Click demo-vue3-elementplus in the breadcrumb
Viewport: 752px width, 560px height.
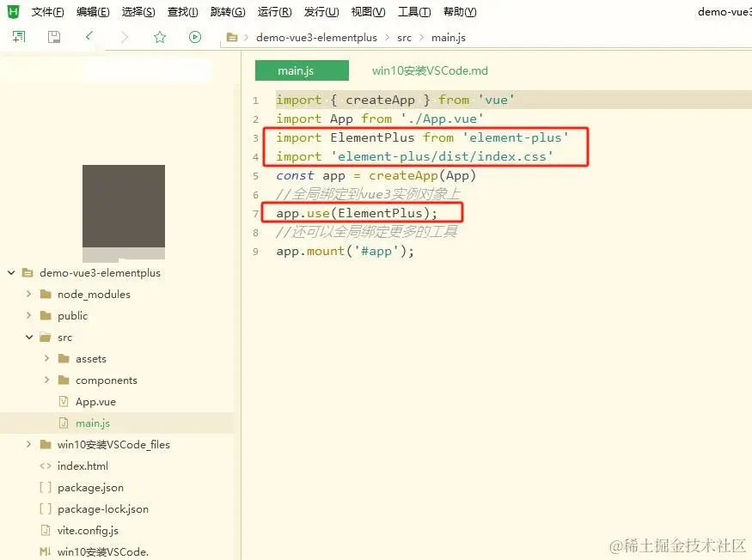[316, 38]
